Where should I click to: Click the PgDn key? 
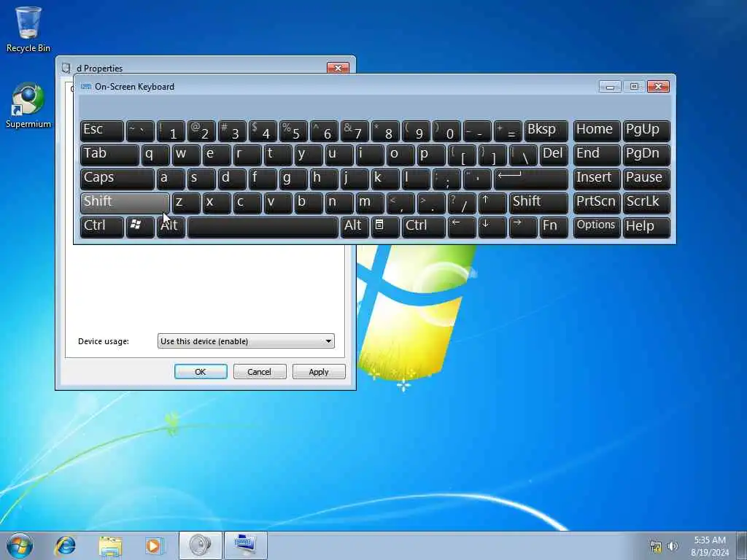point(646,155)
